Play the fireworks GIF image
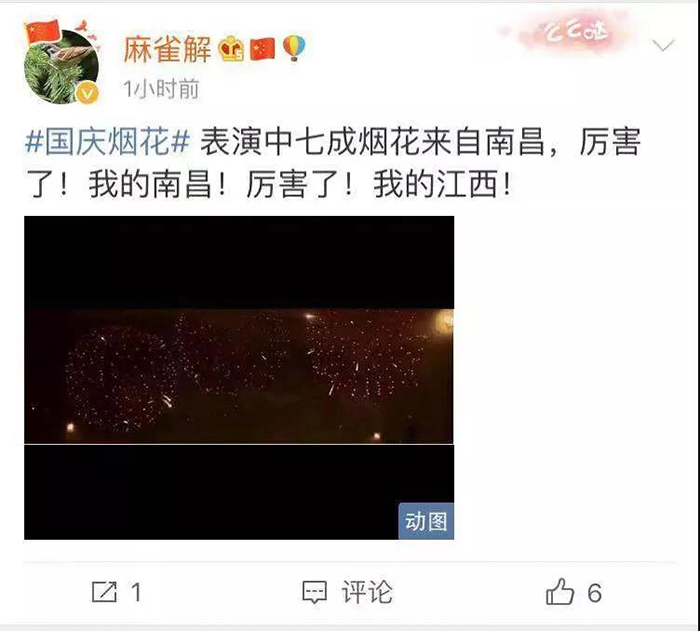The width and height of the screenshot is (700, 631). 239,377
